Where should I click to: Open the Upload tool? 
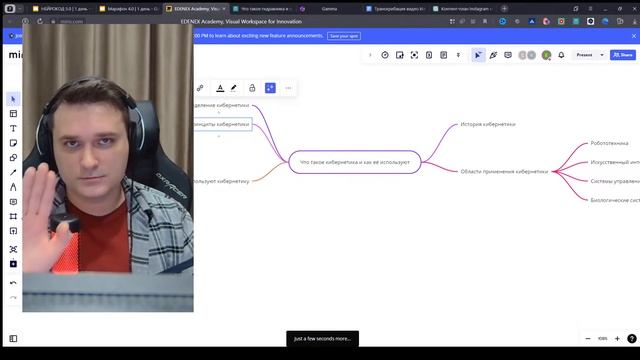click(x=13, y=231)
